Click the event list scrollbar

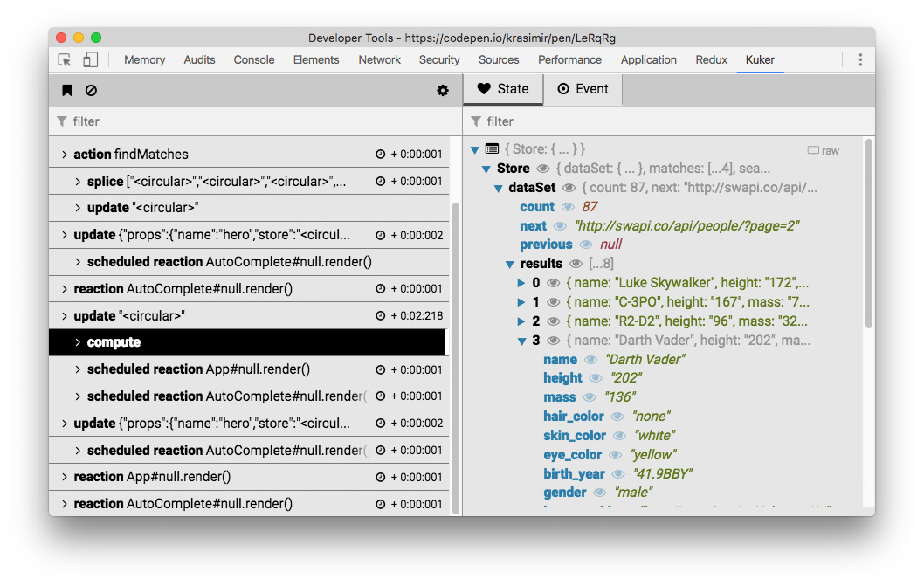click(x=455, y=358)
